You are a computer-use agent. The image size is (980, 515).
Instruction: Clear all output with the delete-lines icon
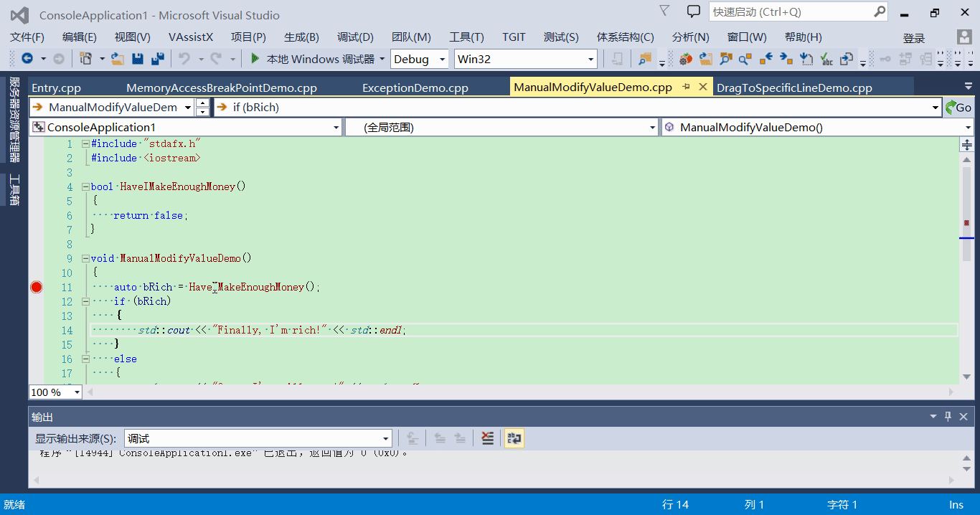(487, 438)
